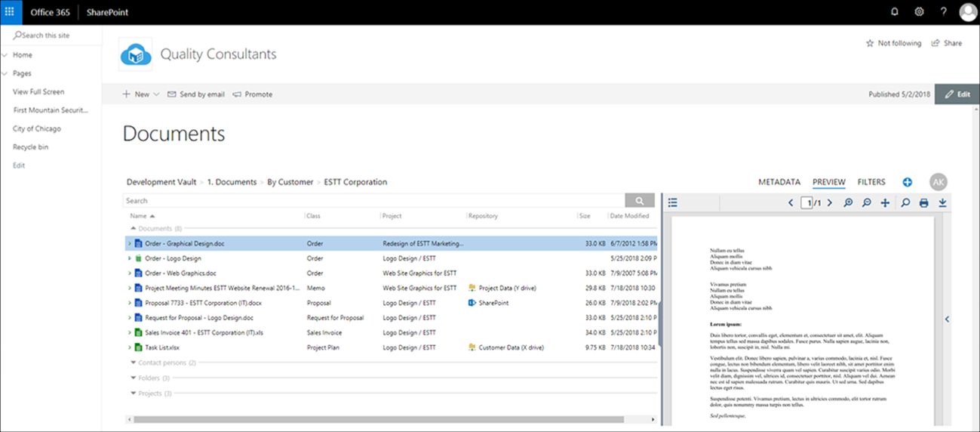Print the previewed document
This screenshot has width=980, height=432.
pyautogui.click(x=923, y=203)
